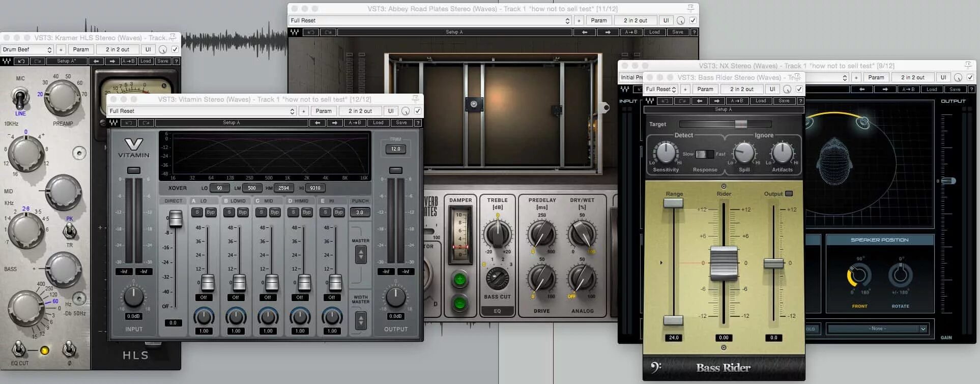This screenshot has height=384, width=980.
Task: Open the Full Reset preset dropdown in Vitamin
Action: (201, 111)
